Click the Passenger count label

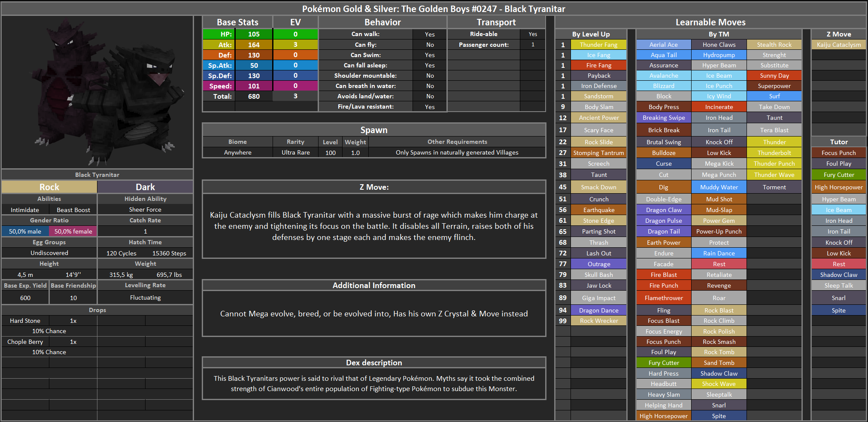click(x=484, y=45)
